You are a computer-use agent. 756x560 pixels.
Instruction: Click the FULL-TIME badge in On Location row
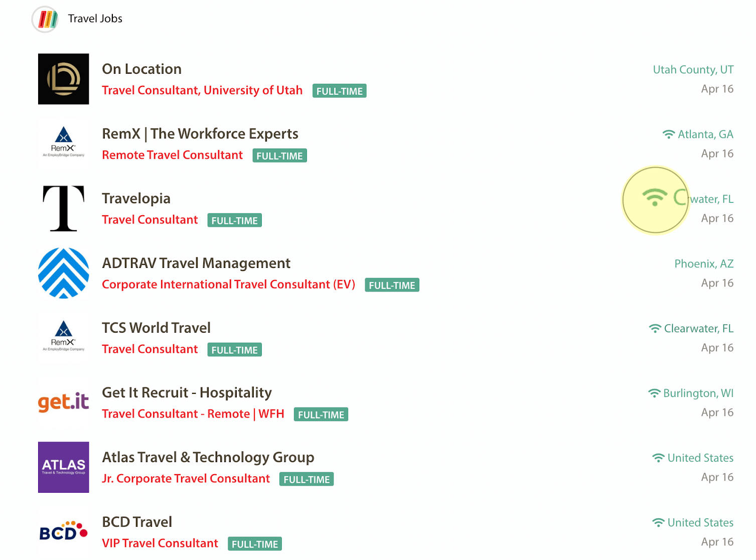340,91
